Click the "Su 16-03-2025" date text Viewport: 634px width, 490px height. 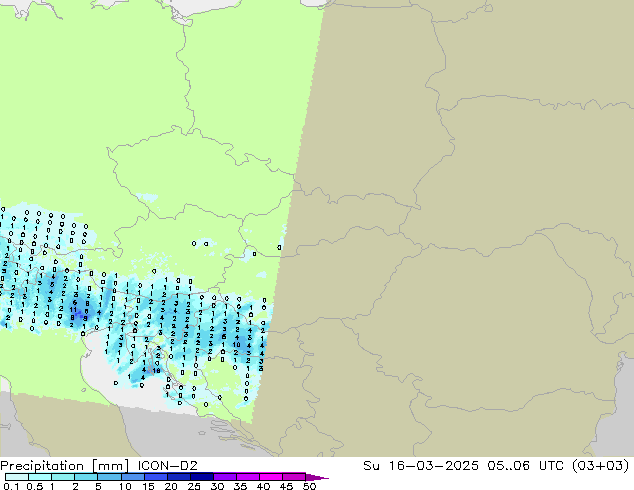pyautogui.click(x=421, y=466)
